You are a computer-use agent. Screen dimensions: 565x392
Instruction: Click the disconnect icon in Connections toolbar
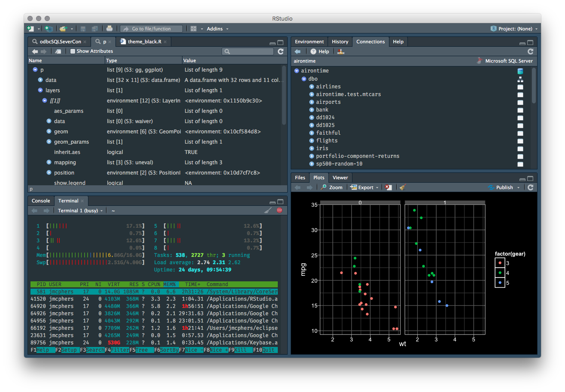(x=340, y=51)
